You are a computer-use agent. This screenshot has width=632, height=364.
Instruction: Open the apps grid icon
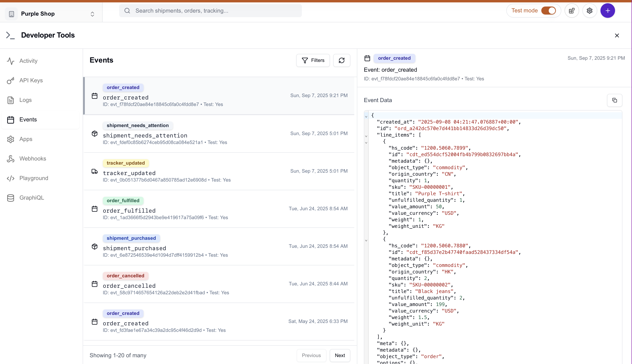pyautogui.click(x=572, y=10)
